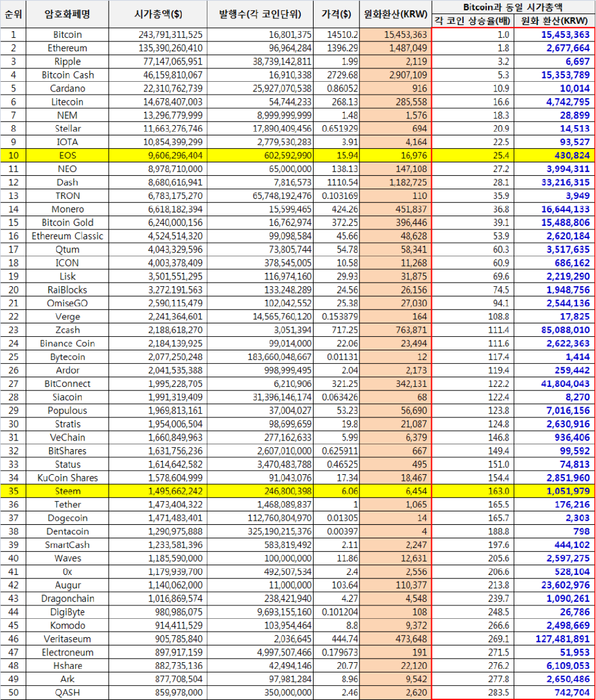
Task: Select Steem multiplier cell 163.0
Action: (x=473, y=491)
